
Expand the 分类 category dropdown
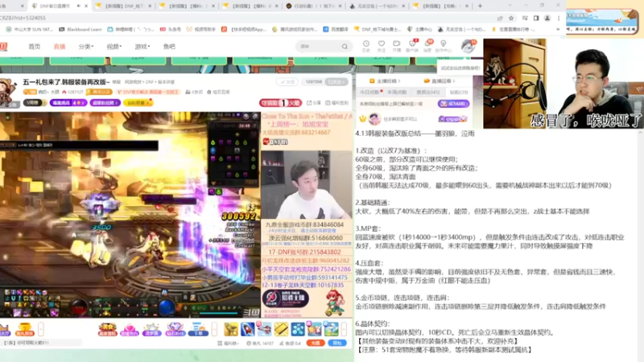(x=86, y=47)
